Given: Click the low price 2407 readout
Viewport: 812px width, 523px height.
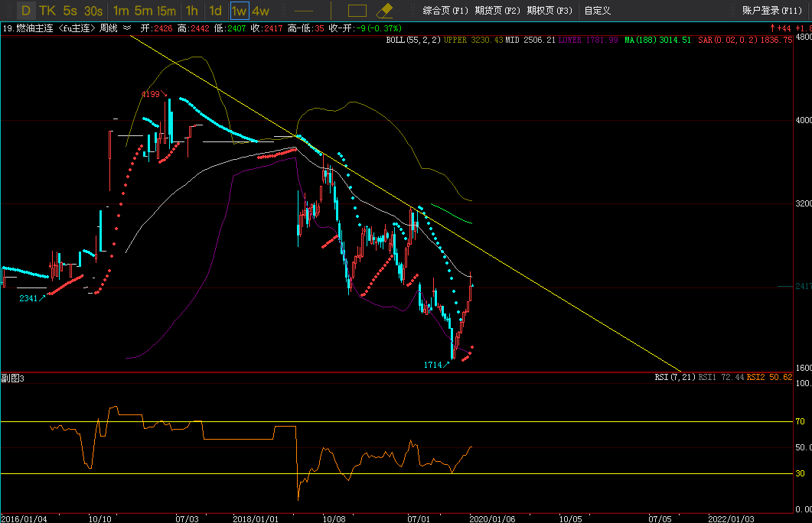Looking at the screenshot, I should click(236, 28).
